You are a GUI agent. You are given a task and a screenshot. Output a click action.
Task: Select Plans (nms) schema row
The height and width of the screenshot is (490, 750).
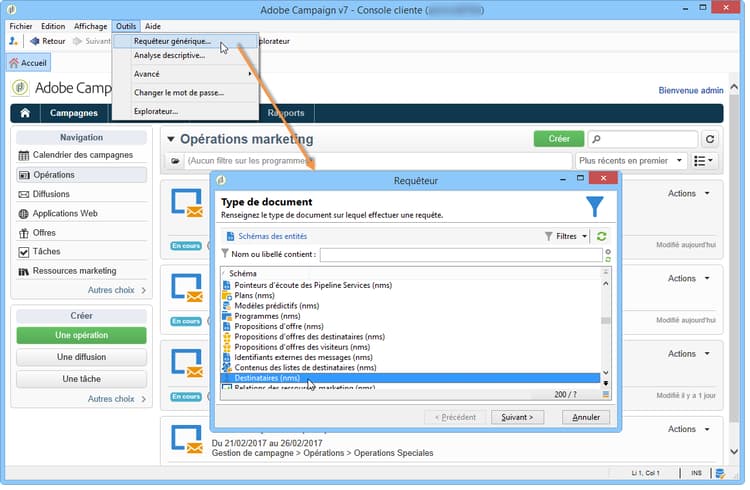click(x=254, y=296)
